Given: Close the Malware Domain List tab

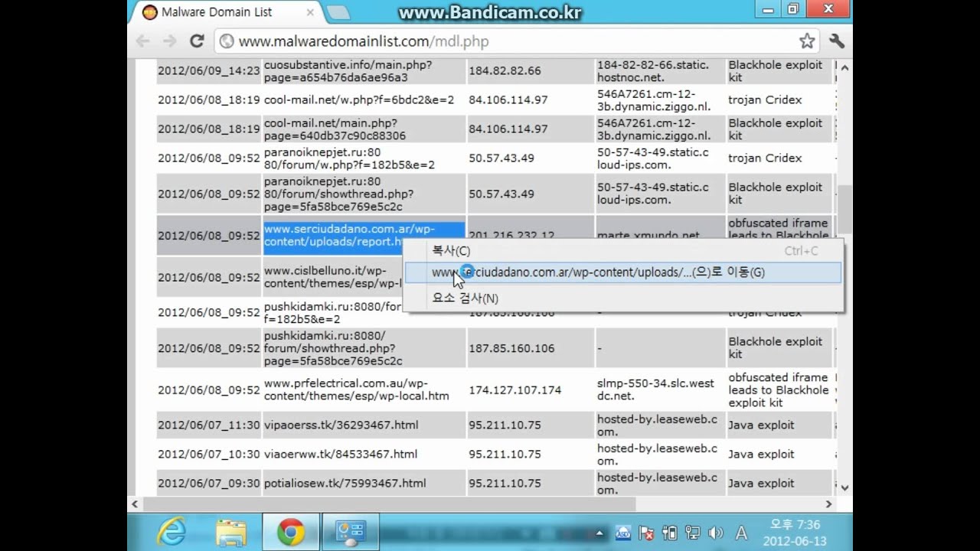Looking at the screenshot, I should click(310, 12).
